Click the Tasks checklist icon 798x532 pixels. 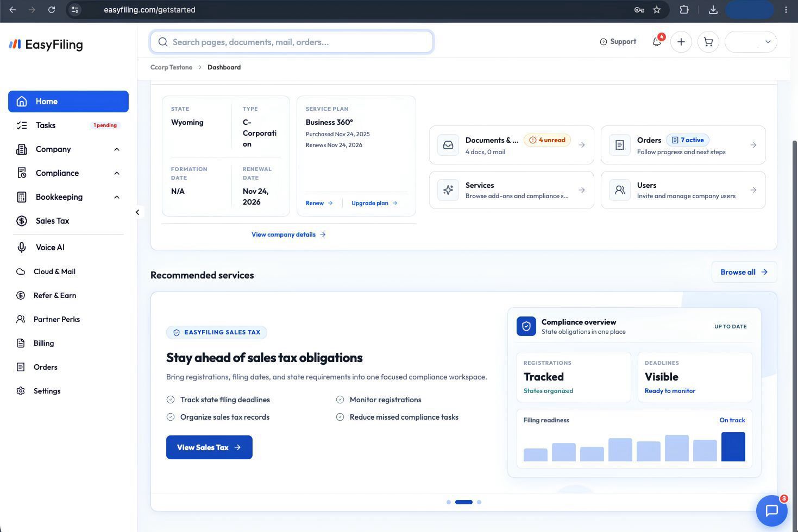point(22,125)
